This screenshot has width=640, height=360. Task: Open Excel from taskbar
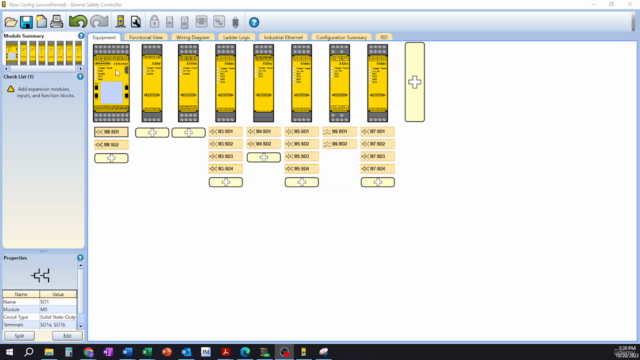tap(147, 352)
